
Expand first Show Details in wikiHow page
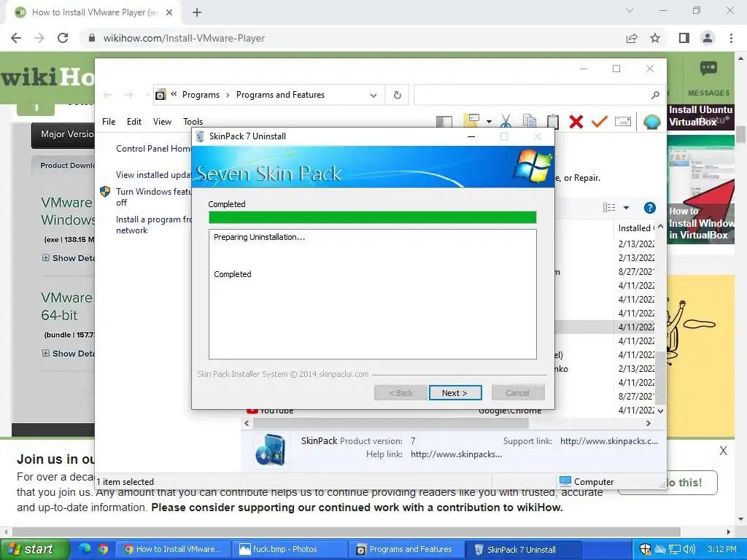pos(69,258)
